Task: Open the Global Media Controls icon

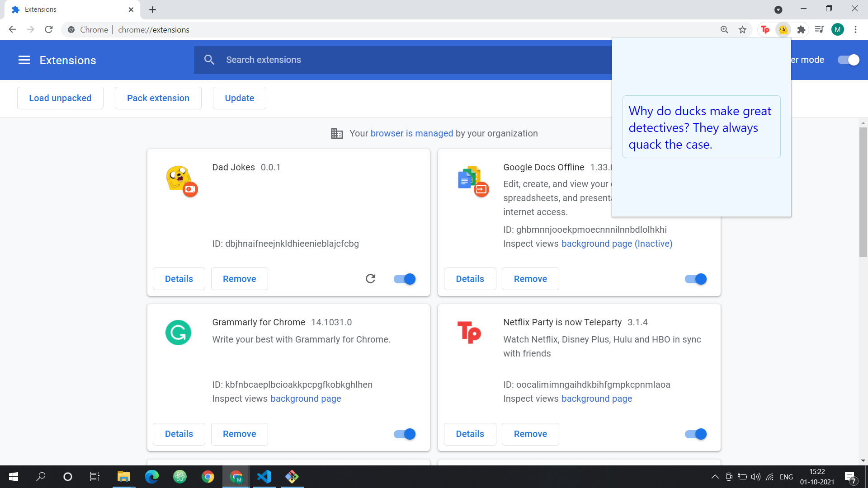Action: pos(819,29)
